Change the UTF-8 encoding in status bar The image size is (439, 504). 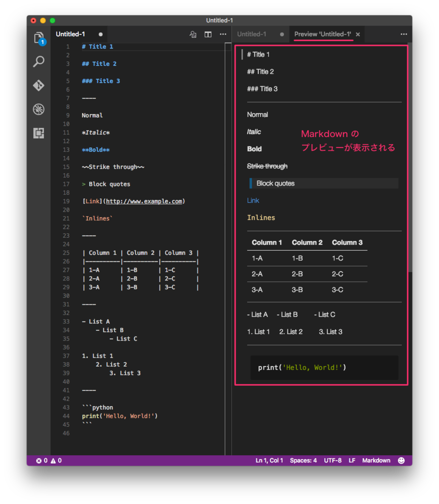(x=333, y=461)
